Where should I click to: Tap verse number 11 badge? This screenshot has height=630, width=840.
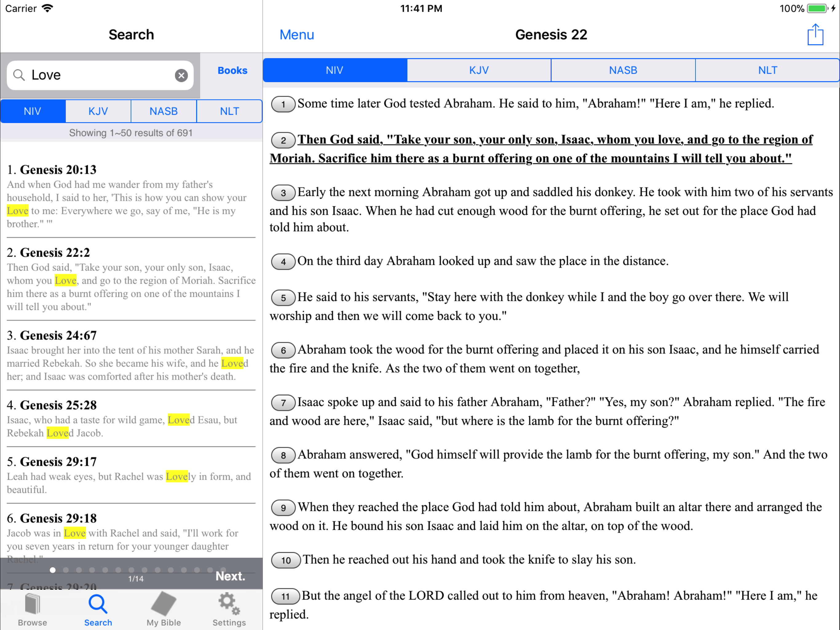(x=286, y=596)
